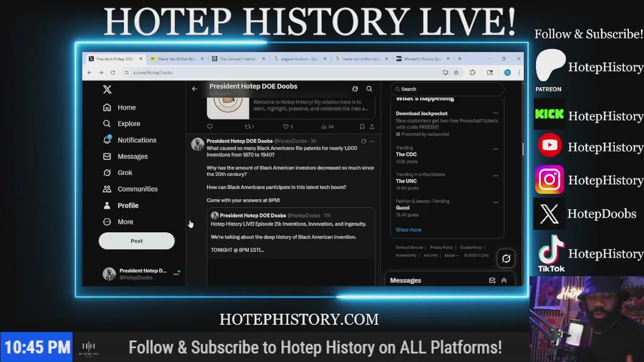Switch to eugene burkins Google tab
This screenshot has height=362, width=644.
coord(299,59)
